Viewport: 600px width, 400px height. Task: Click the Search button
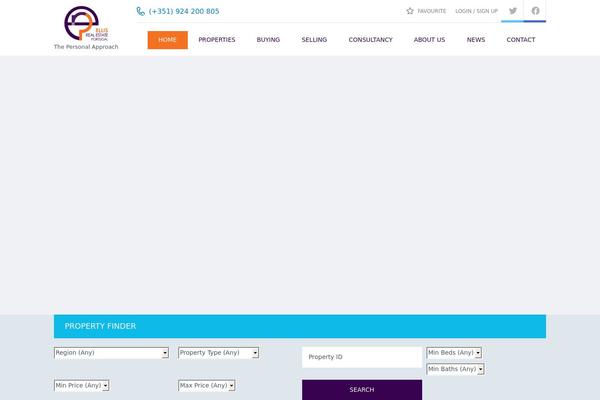[362, 390]
